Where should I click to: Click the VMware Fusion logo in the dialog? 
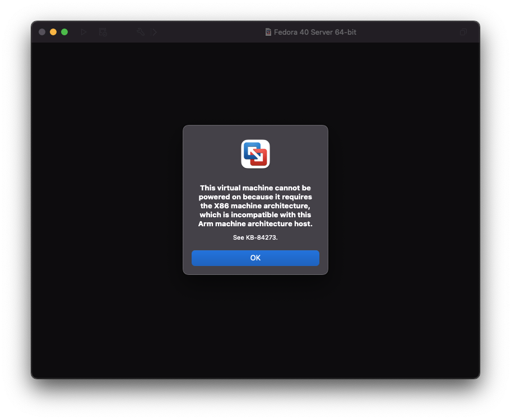coord(255,154)
